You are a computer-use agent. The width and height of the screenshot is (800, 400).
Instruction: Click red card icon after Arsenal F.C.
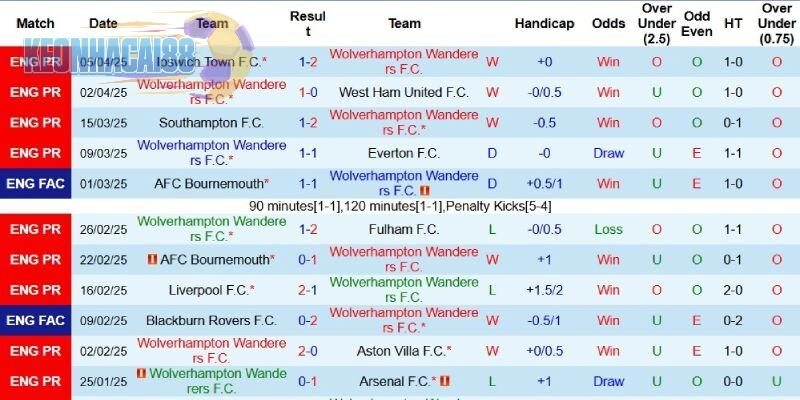pos(445,381)
